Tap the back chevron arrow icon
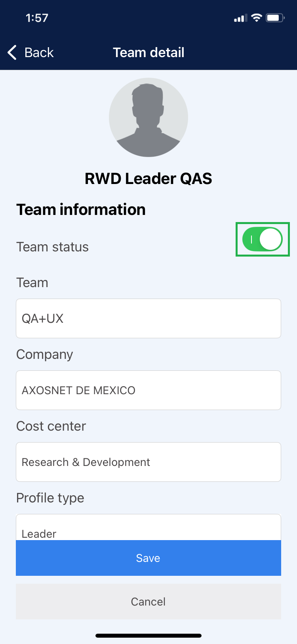The height and width of the screenshot is (644, 297). pos(12,52)
